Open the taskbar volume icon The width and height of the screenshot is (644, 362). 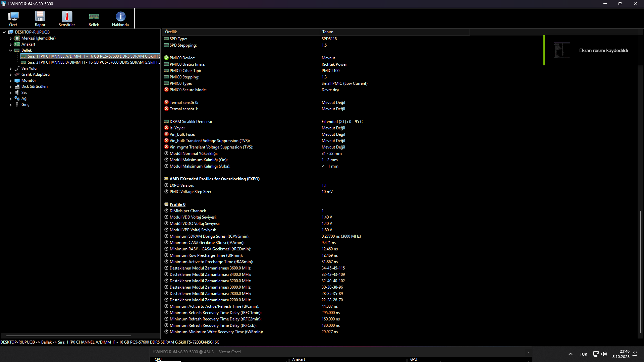tap(604, 354)
